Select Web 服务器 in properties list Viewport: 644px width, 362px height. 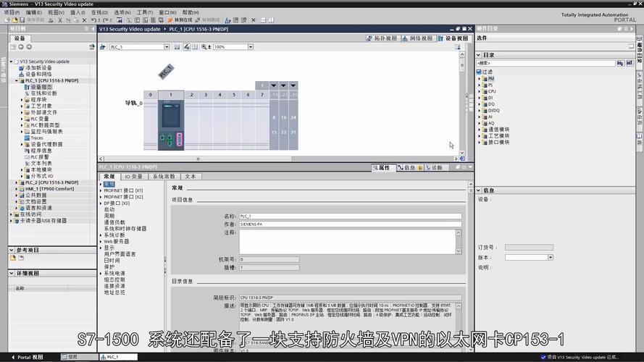point(116,241)
